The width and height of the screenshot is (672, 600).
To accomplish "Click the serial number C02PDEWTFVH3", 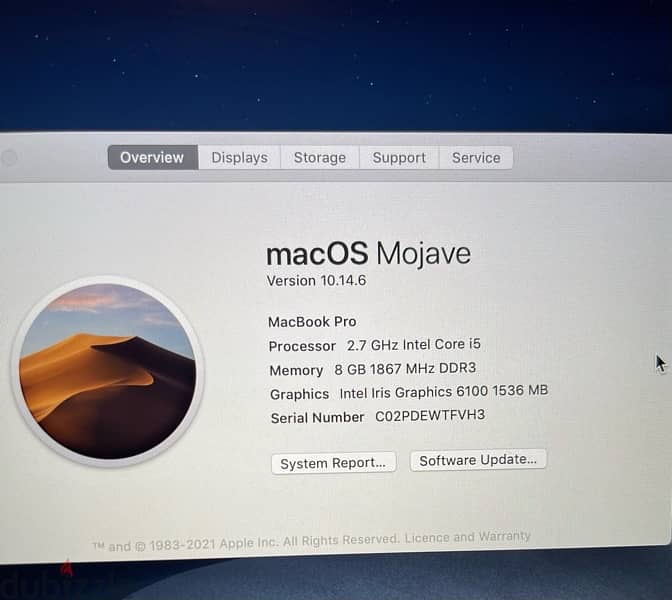I will 429,416.
